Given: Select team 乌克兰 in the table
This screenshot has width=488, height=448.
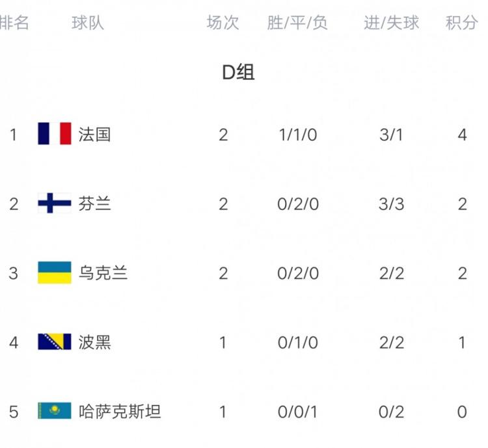Looking at the screenshot, I should click(103, 273).
